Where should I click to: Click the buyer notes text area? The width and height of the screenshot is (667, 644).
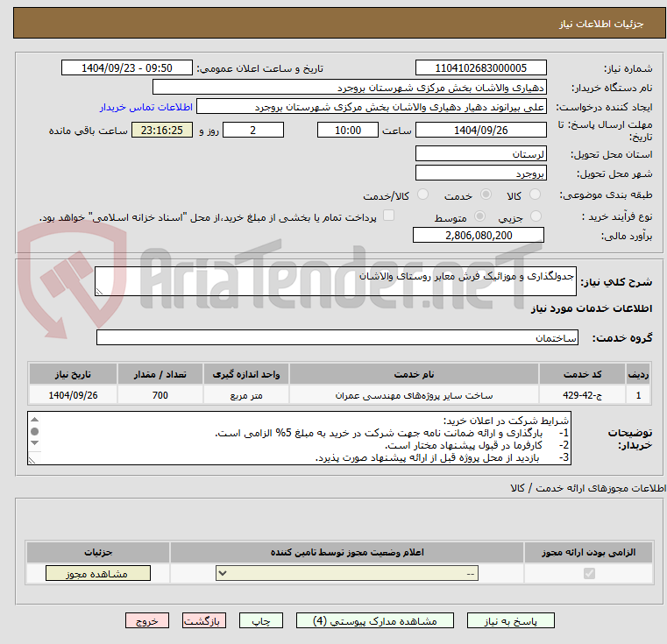pyautogui.click(x=299, y=438)
